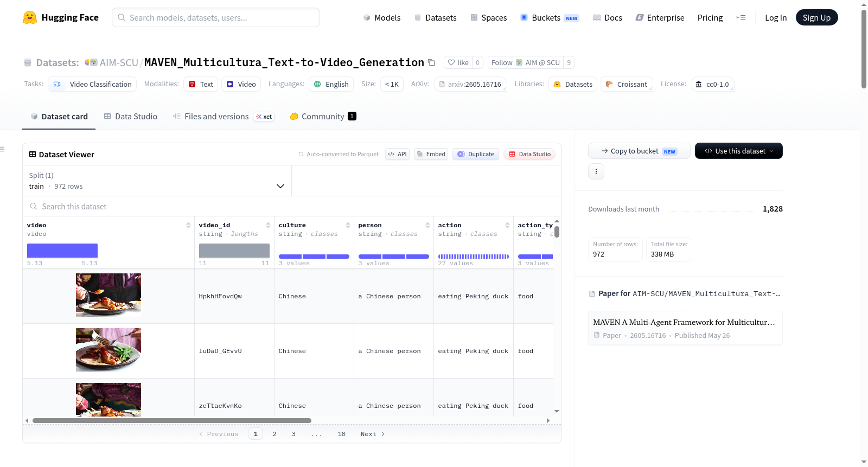Go to page 2 of dataset rows

point(275,434)
